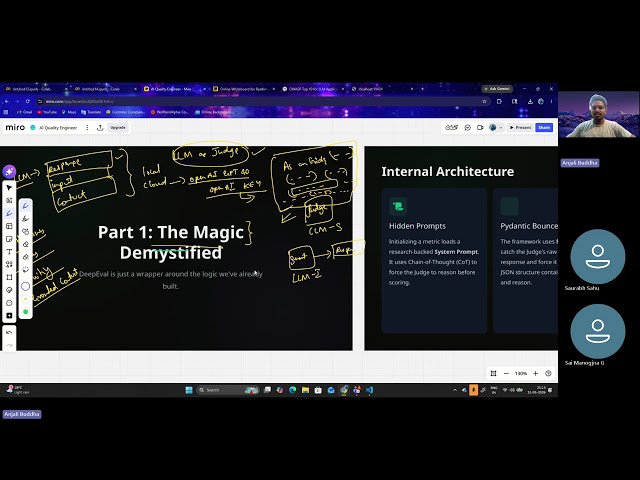Open File Explorer from taskbar

coord(305,390)
